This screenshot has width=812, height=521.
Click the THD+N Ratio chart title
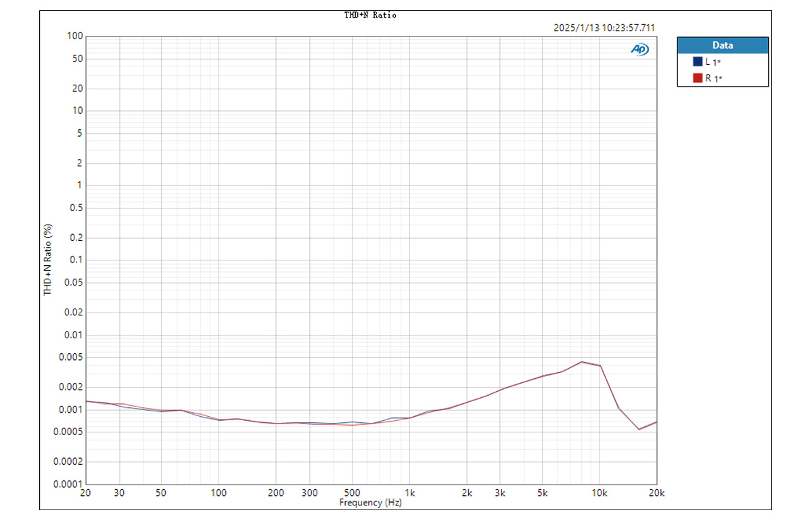pyautogui.click(x=371, y=14)
